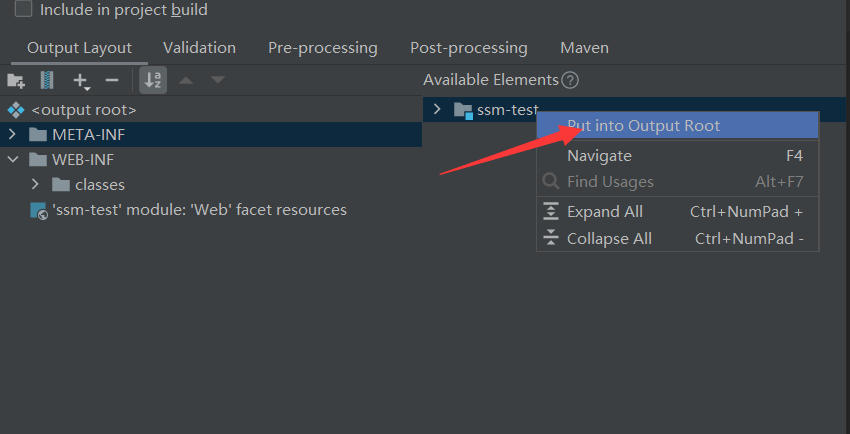Open the Add Copy of dropdown
This screenshot has height=434, width=850.
point(81,80)
